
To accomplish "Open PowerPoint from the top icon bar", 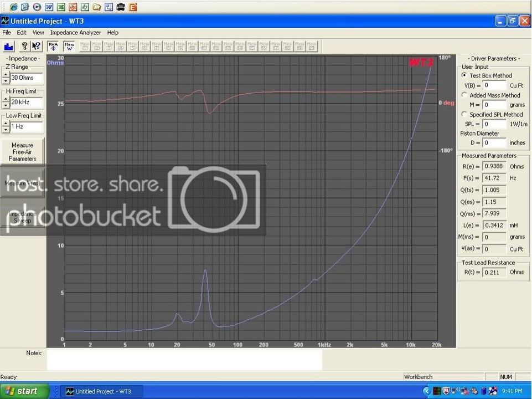I will [x=73, y=7].
